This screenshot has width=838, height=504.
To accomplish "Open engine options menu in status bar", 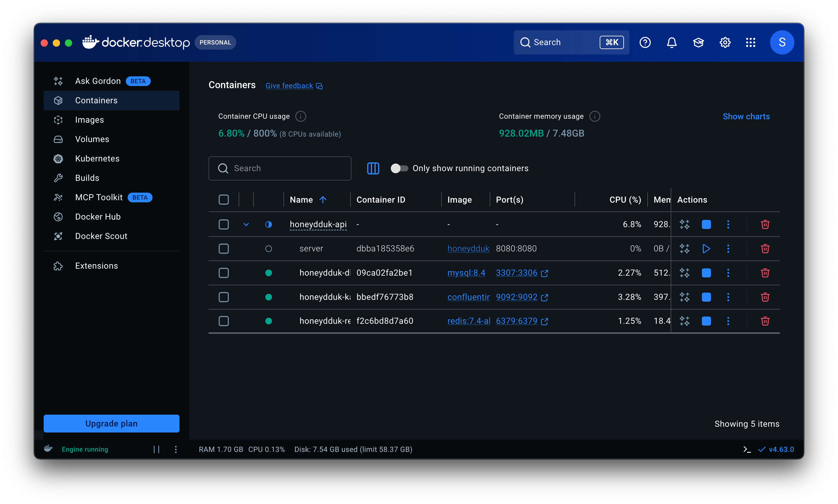I will [x=176, y=449].
